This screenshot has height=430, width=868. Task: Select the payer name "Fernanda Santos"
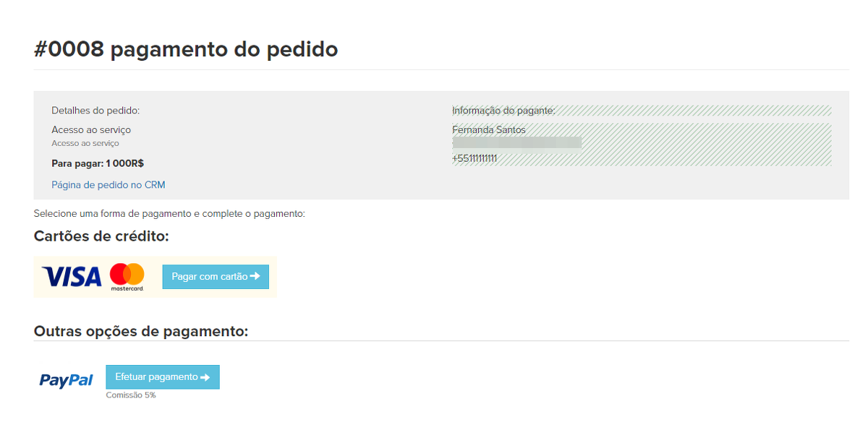click(x=489, y=130)
